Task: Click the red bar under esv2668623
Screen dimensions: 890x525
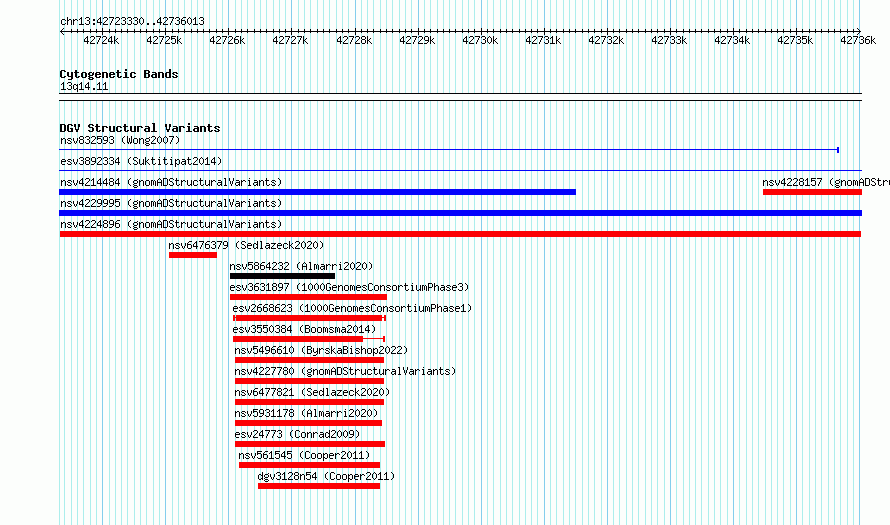Action: [309, 318]
